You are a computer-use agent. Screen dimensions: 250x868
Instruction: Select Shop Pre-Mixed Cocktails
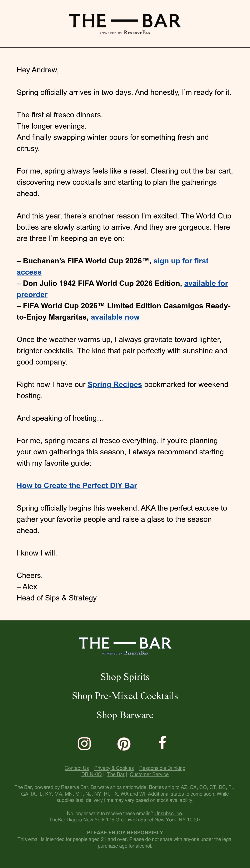(x=125, y=696)
